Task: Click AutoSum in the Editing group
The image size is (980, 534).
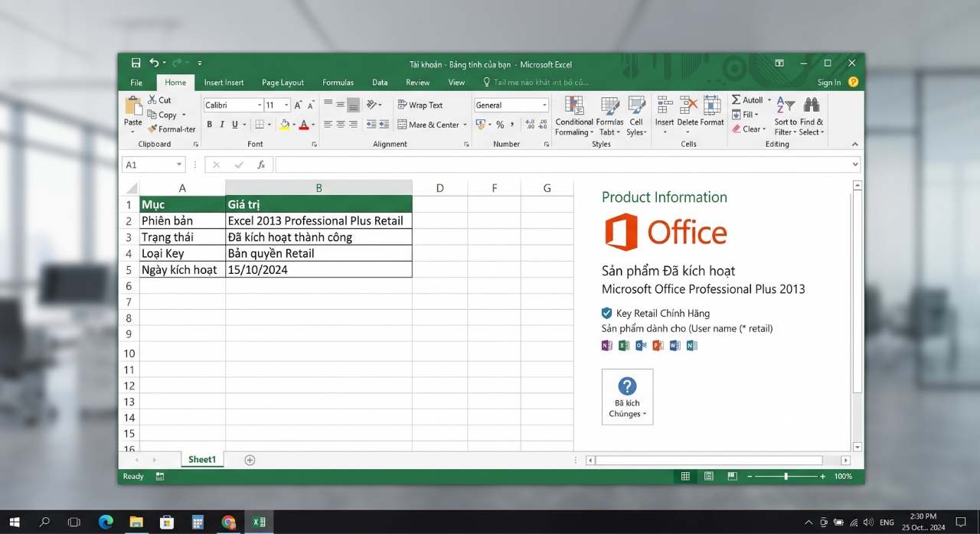Action: [x=747, y=100]
